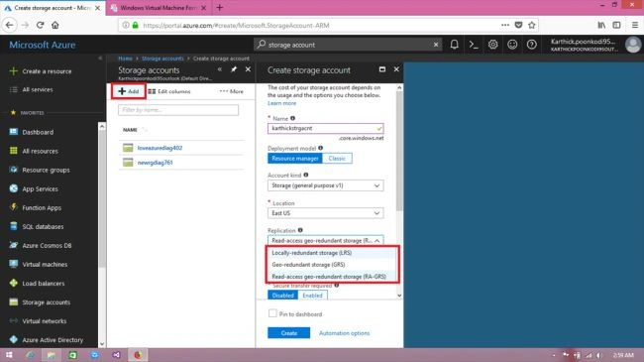The width and height of the screenshot is (644, 362).
Task: Open All services menu item
Action: coord(38,89)
